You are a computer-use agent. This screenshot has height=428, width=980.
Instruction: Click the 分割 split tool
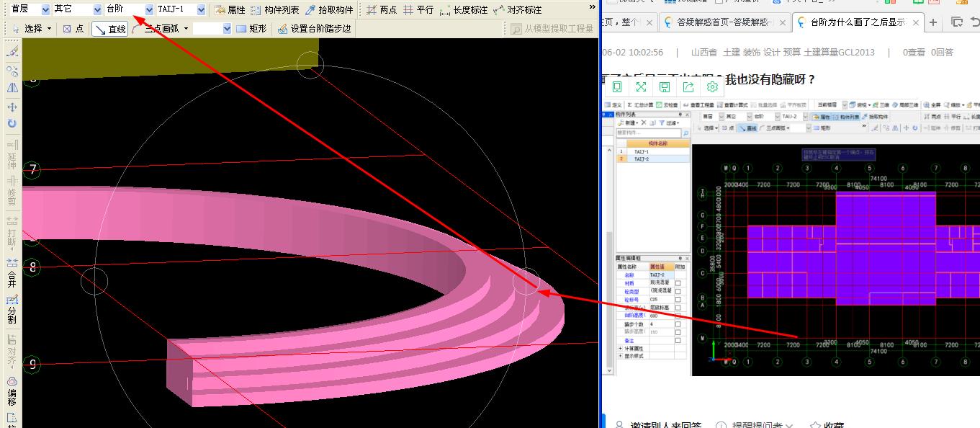coord(12,308)
